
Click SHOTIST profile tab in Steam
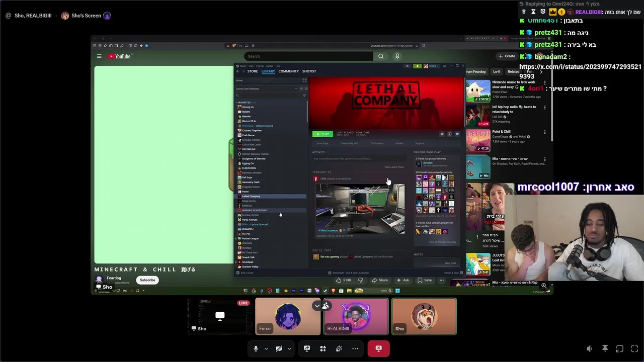point(309,71)
